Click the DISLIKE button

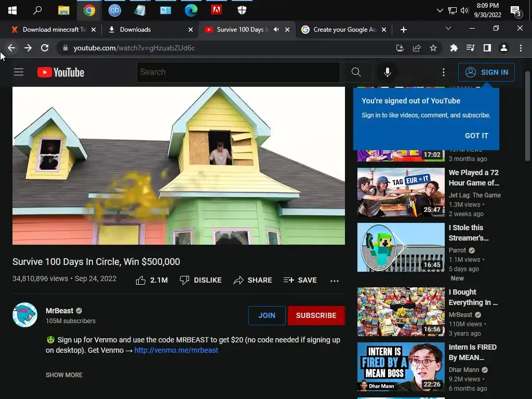(x=201, y=280)
